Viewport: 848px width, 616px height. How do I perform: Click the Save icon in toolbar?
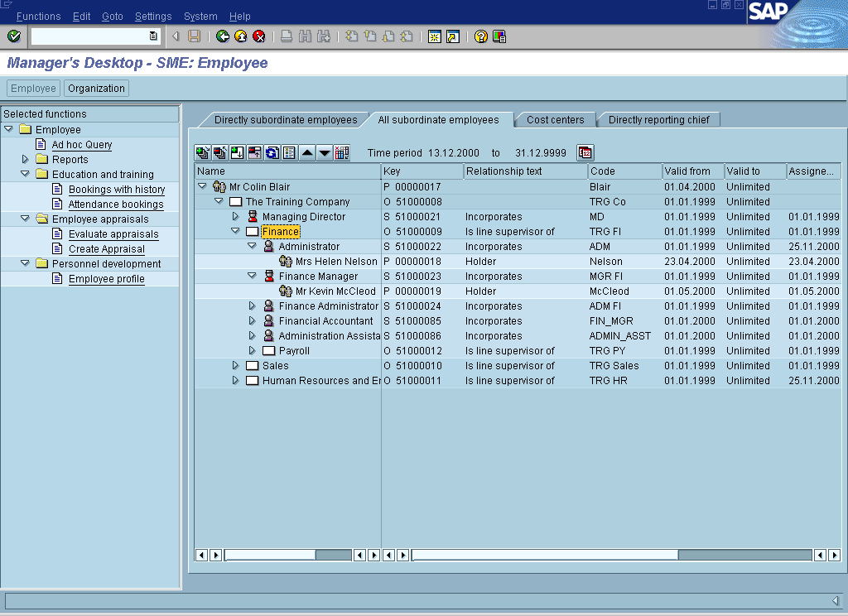click(x=194, y=36)
